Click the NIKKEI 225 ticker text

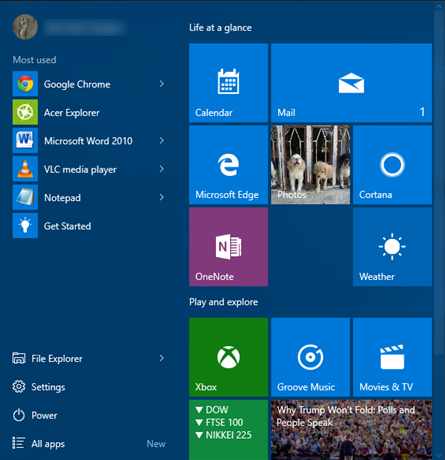click(229, 435)
